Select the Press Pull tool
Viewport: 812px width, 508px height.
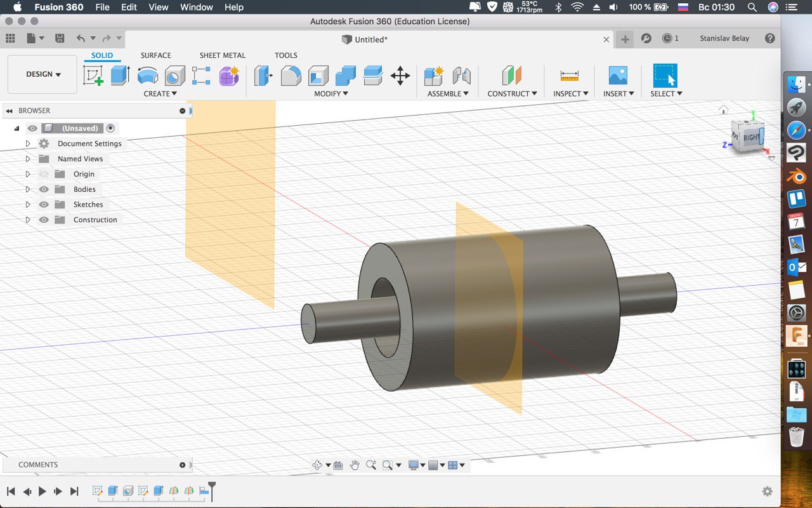263,76
